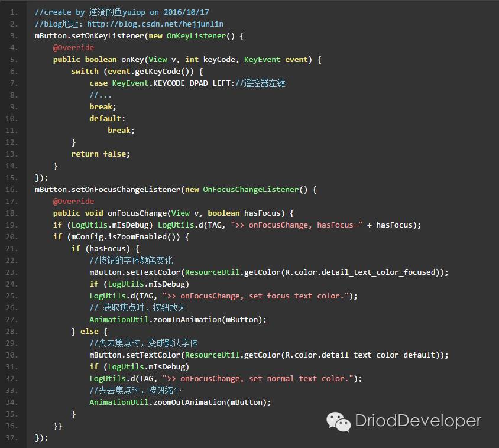The width and height of the screenshot is (499, 448).
Task: Click the 'break;' statement on line 9
Action: (x=103, y=106)
